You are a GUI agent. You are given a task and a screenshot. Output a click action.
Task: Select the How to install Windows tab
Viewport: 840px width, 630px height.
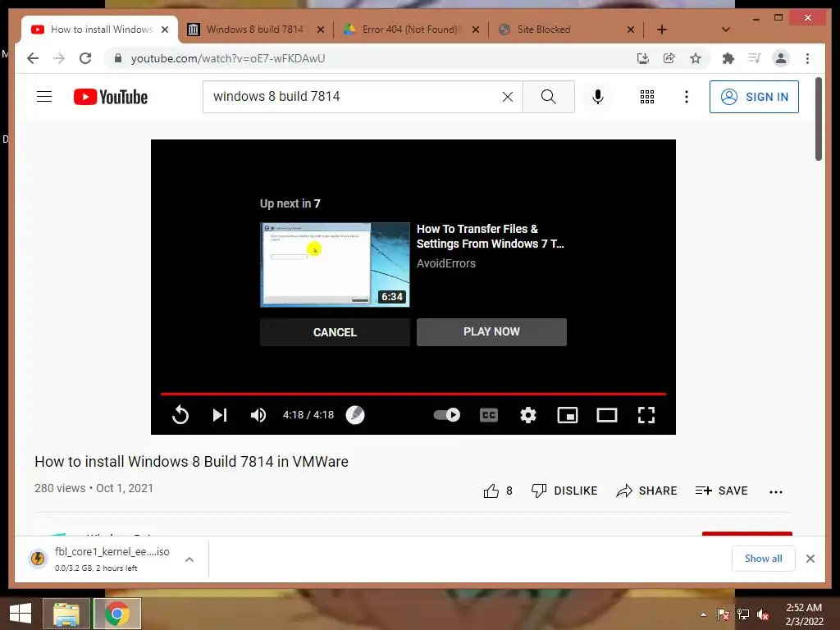tap(99, 30)
